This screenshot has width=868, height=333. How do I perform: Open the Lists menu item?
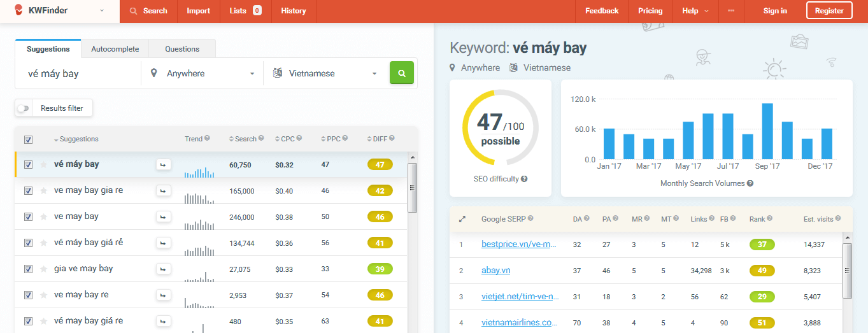tap(245, 11)
